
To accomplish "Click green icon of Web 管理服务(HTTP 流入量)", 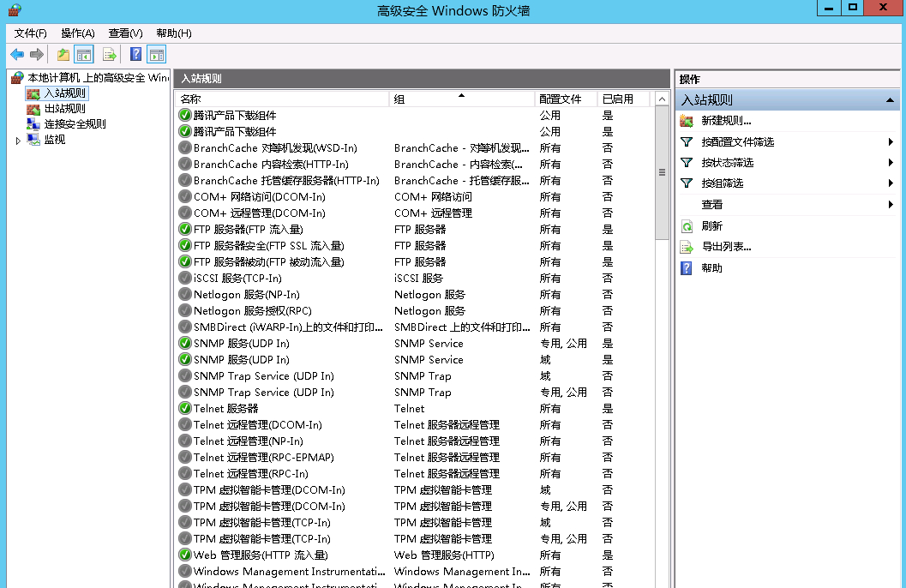I will 185,555.
